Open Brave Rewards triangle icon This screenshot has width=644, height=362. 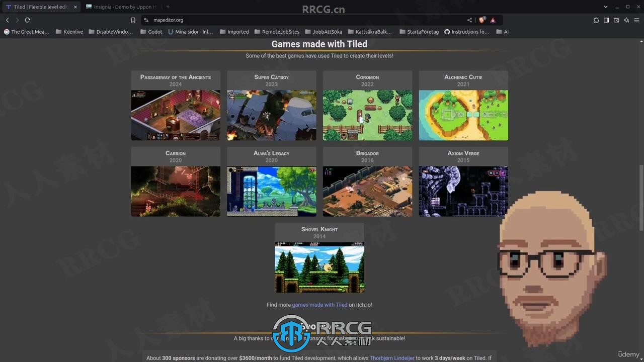click(493, 20)
